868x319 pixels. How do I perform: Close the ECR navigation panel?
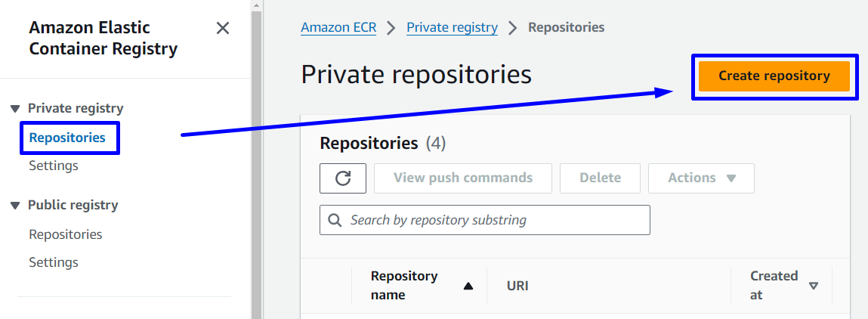click(223, 29)
